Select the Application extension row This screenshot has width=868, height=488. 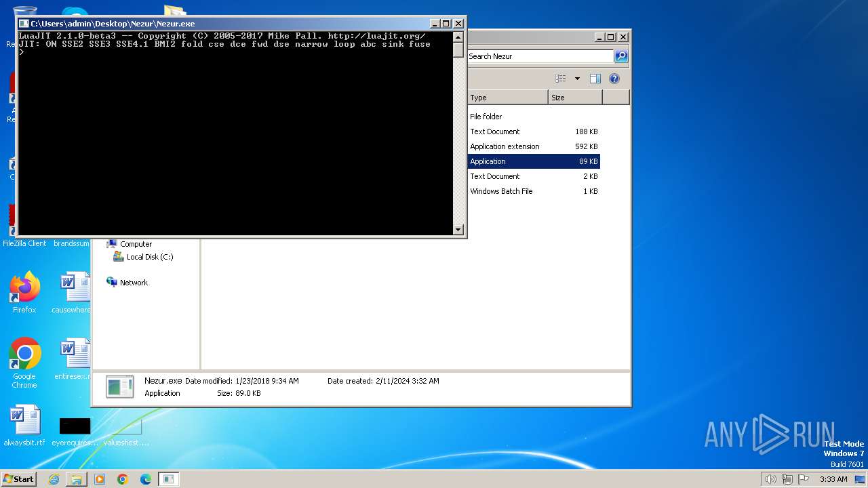[534, 146]
